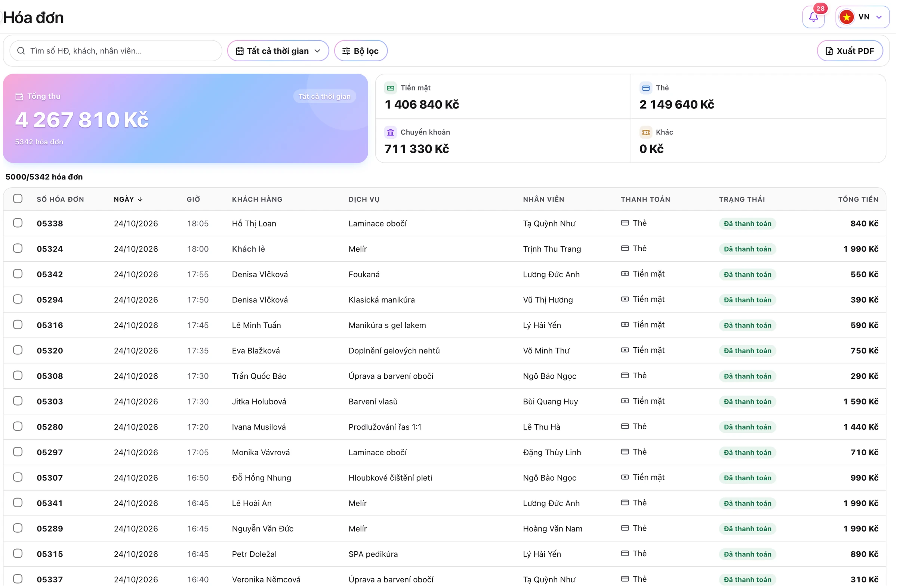Click the Tổng thu wallet icon
The width and height of the screenshot is (897, 588).
tap(19, 96)
